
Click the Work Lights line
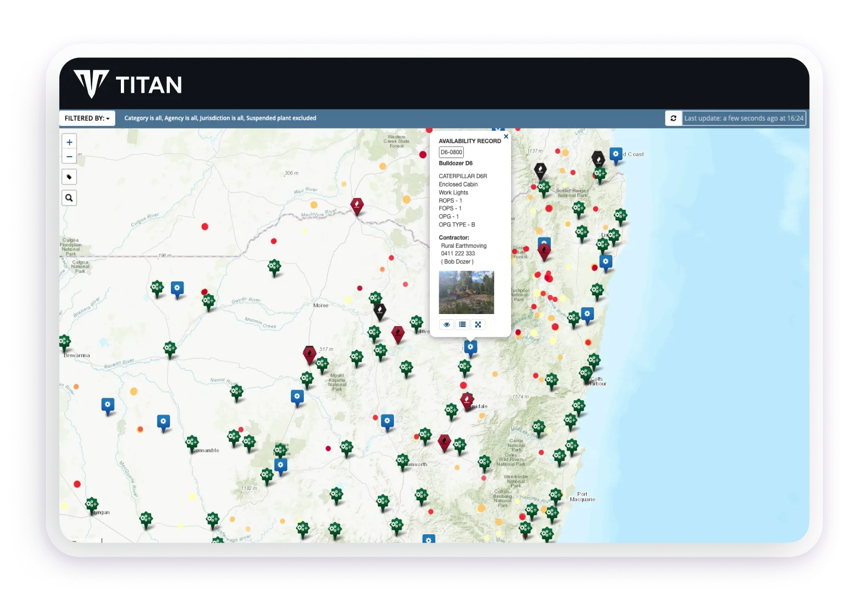click(x=453, y=193)
